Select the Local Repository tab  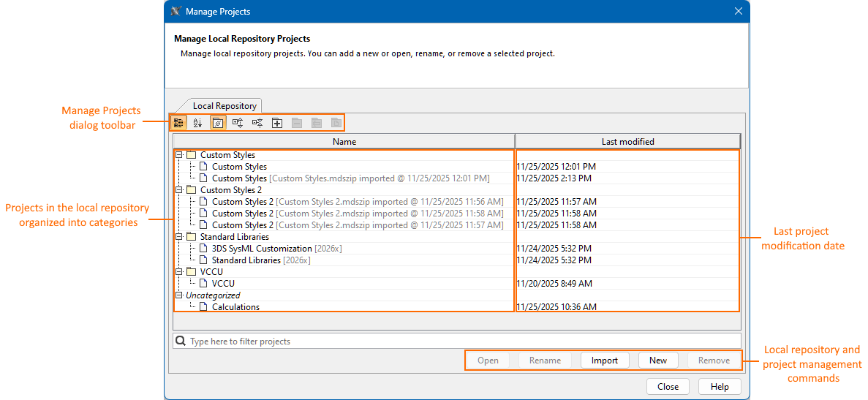[224, 106]
